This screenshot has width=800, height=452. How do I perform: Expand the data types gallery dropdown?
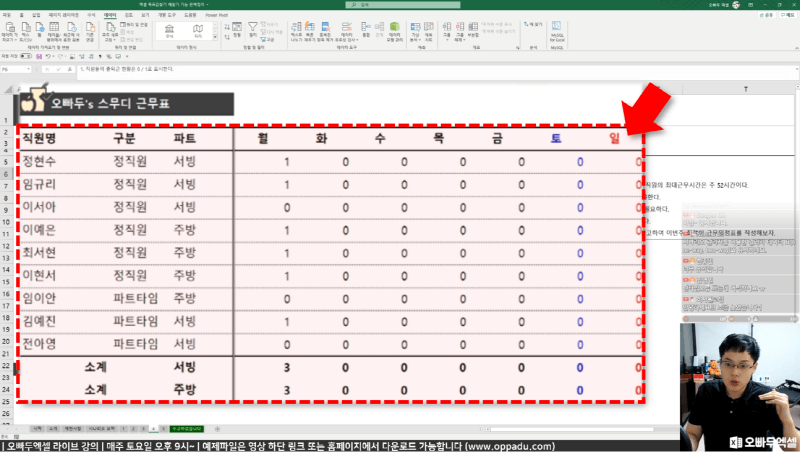[215, 37]
